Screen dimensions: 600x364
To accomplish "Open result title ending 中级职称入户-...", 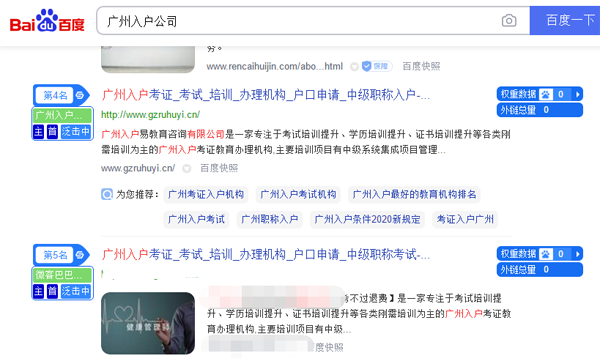I will click(x=266, y=95).
